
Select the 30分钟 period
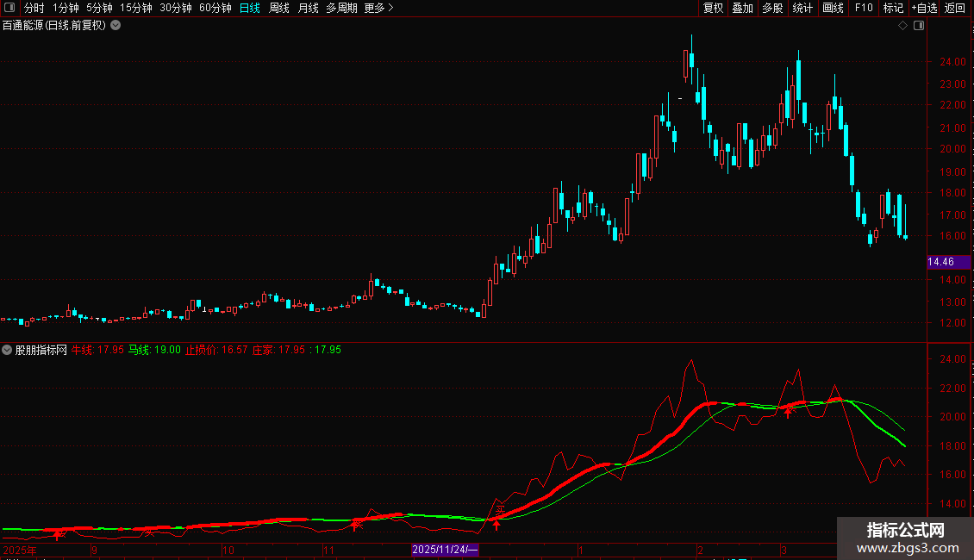(x=176, y=8)
